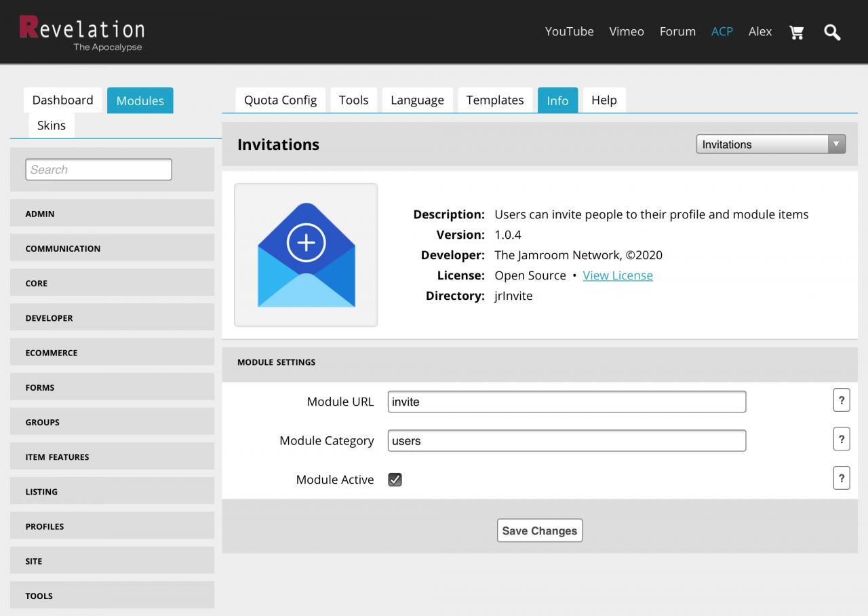Image resolution: width=868 pixels, height=616 pixels.
Task: Click the Revelation site logo
Action: pyautogui.click(x=82, y=33)
